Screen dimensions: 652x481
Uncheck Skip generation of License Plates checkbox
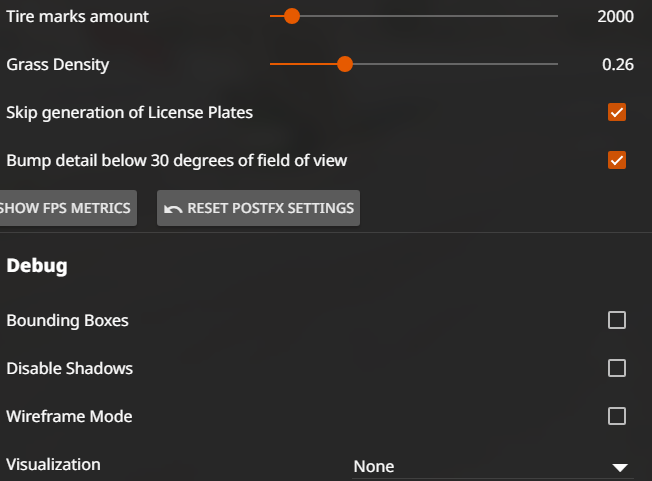[x=617, y=112]
